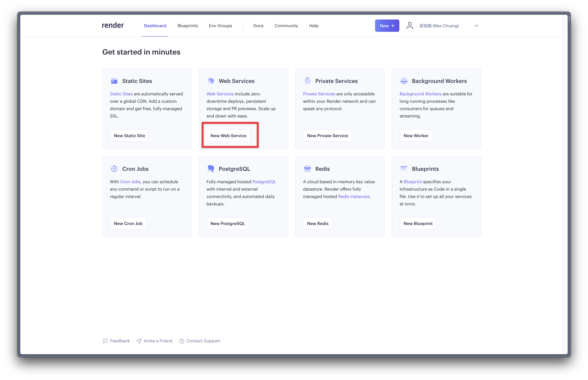The height and width of the screenshot is (380, 588).
Task: Follow the Redis instances link
Action: click(354, 196)
